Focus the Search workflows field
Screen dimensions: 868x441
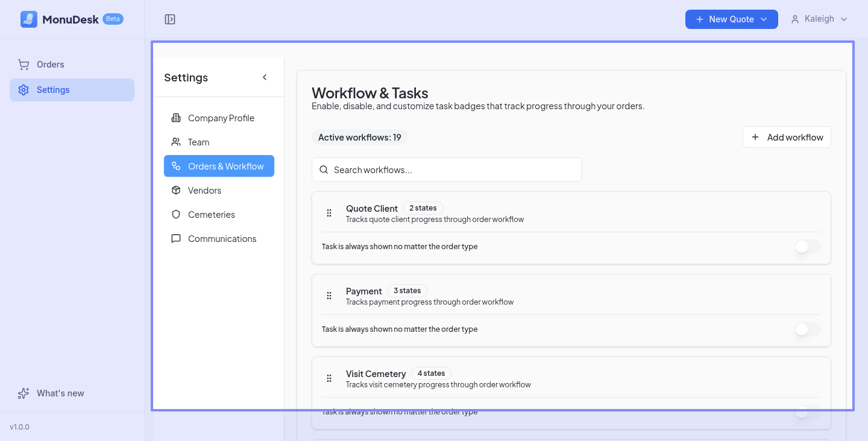tap(446, 170)
